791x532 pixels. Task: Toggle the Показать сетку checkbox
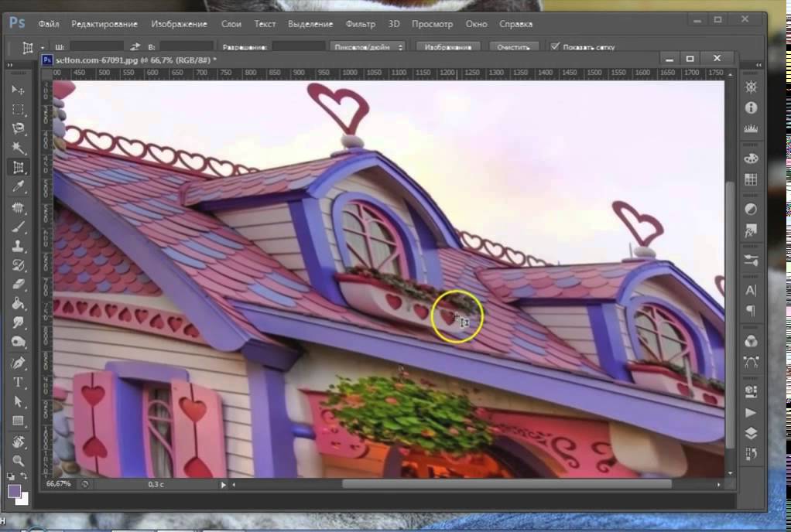(555, 47)
